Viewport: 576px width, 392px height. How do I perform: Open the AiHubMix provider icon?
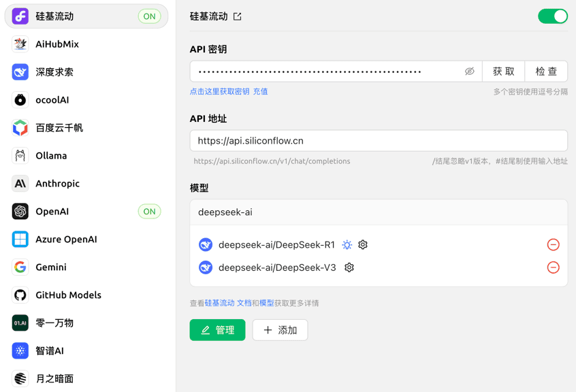[x=20, y=44]
